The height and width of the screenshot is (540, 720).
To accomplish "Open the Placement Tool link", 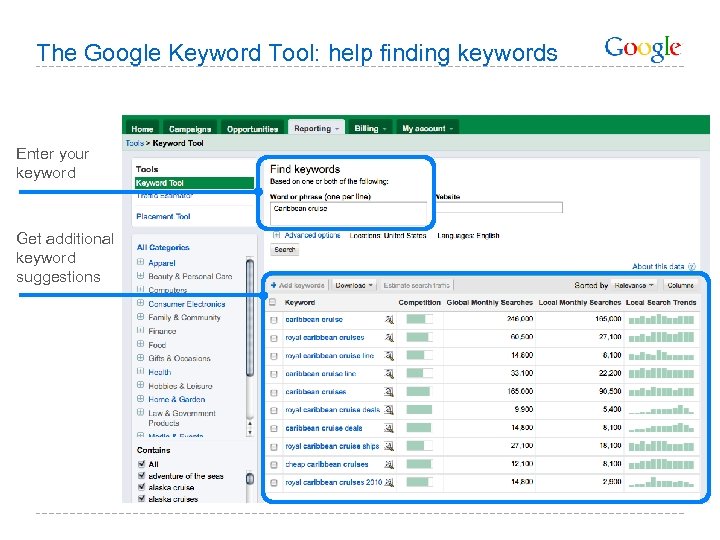I will (x=163, y=216).
